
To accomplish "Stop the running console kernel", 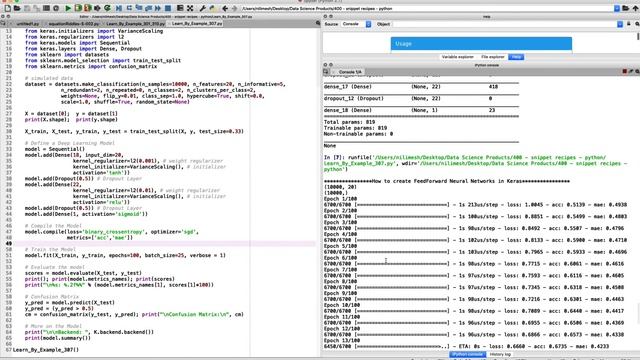I will coord(624,71).
